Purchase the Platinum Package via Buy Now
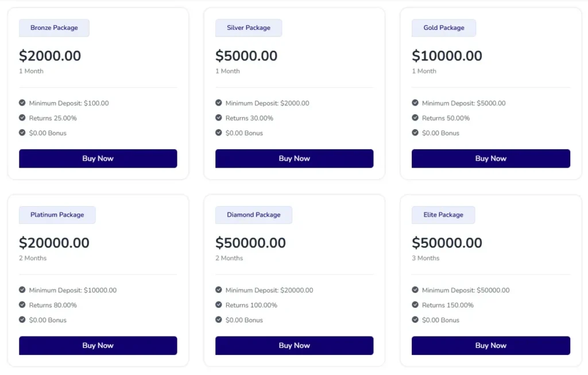 [x=98, y=346]
